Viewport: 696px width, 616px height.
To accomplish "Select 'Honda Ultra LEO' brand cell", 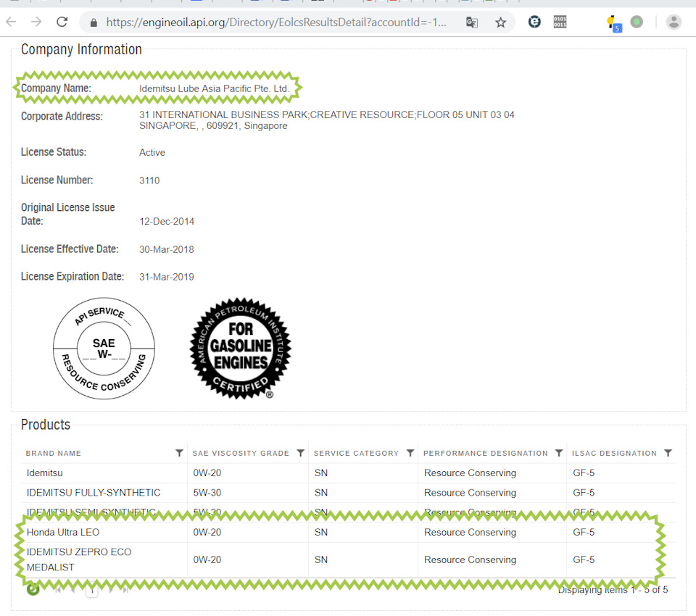I will point(63,532).
